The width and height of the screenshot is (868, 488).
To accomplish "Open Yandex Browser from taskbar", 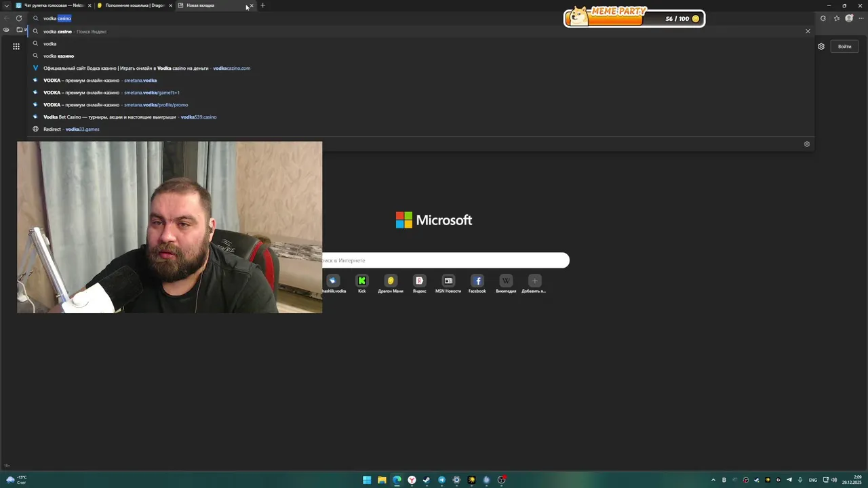I will click(412, 480).
